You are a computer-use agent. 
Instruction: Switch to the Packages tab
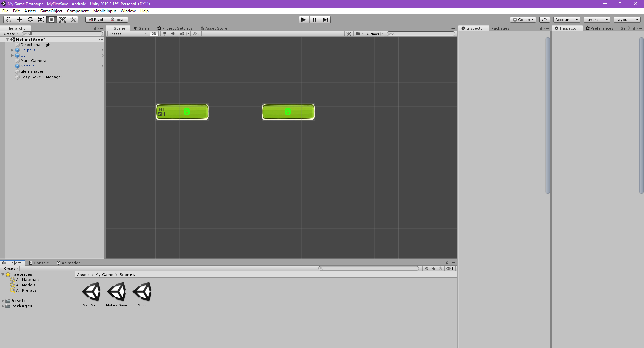[500, 28]
